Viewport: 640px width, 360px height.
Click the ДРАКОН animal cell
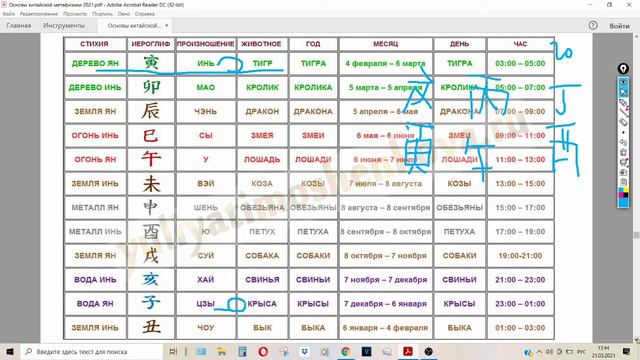click(x=262, y=111)
